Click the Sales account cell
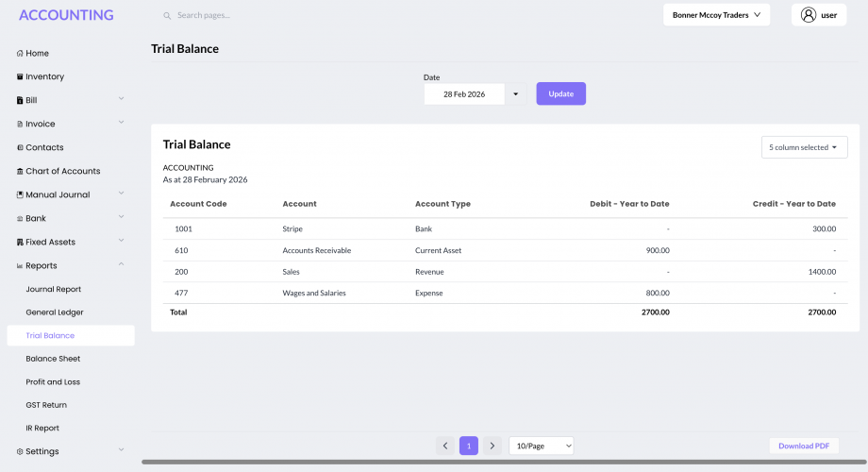868x472 pixels. pos(291,272)
